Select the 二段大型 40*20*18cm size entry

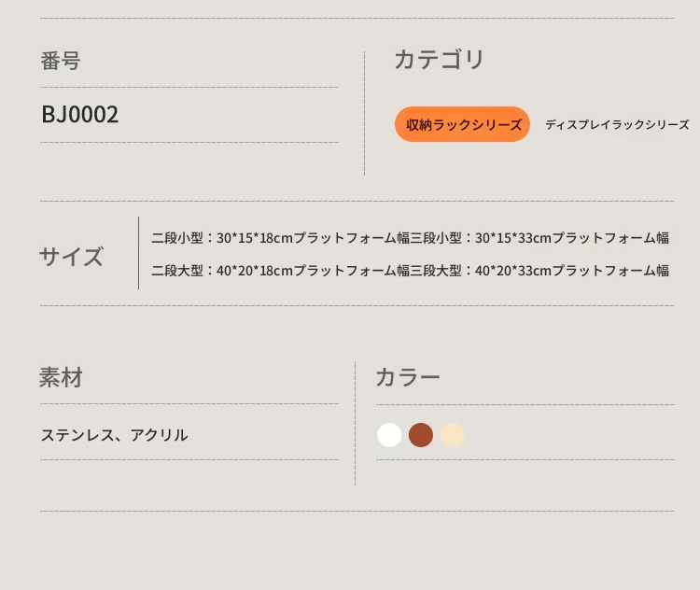(280, 270)
